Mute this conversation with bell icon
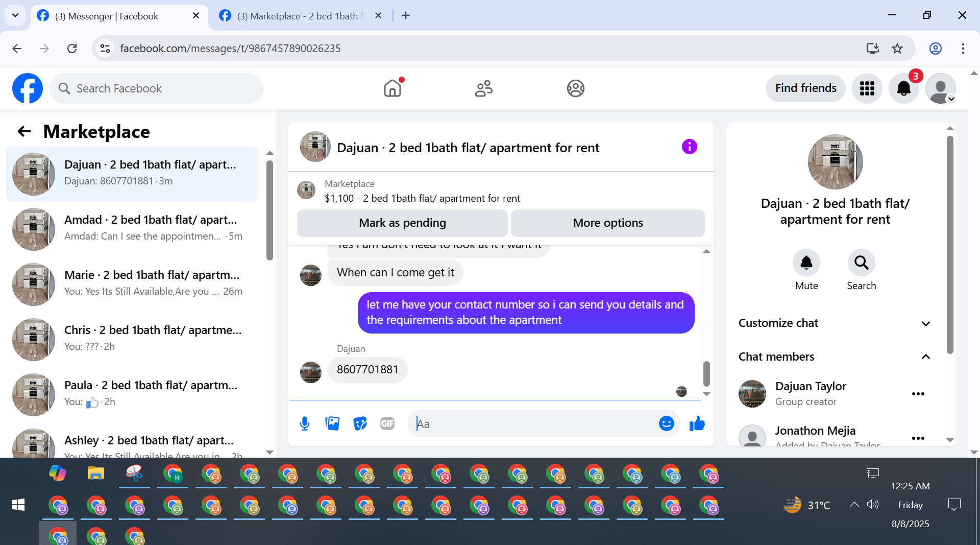The height and width of the screenshot is (545, 980). coord(806,263)
